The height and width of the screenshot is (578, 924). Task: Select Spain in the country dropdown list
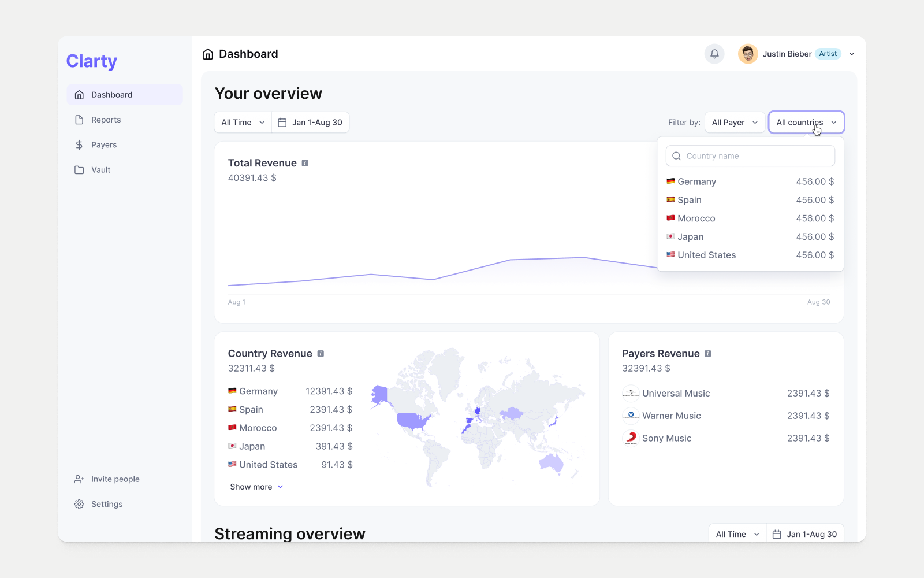[x=750, y=200]
